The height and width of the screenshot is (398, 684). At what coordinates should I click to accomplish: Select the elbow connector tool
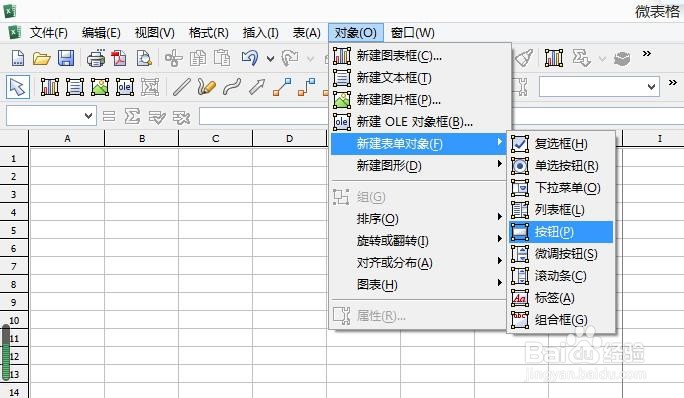pos(307,87)
